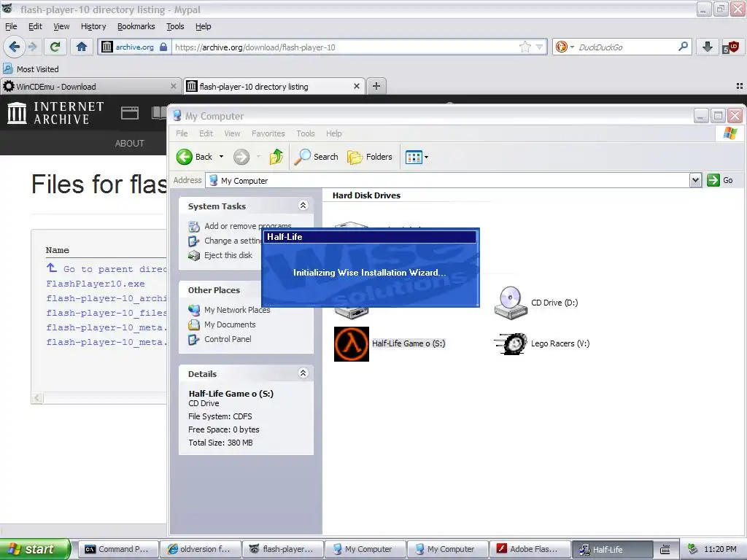Open the browser Downloads arrow button

pos(708,47)
